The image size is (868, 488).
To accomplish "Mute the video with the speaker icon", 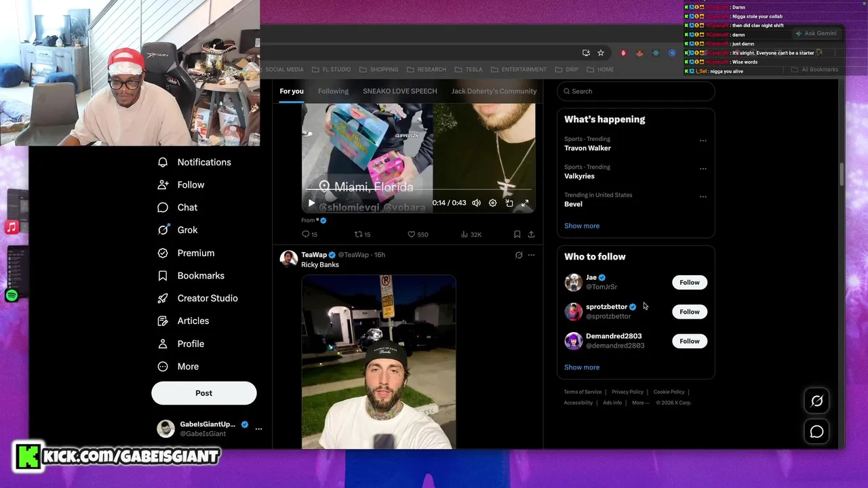I will tap(476, 203).
